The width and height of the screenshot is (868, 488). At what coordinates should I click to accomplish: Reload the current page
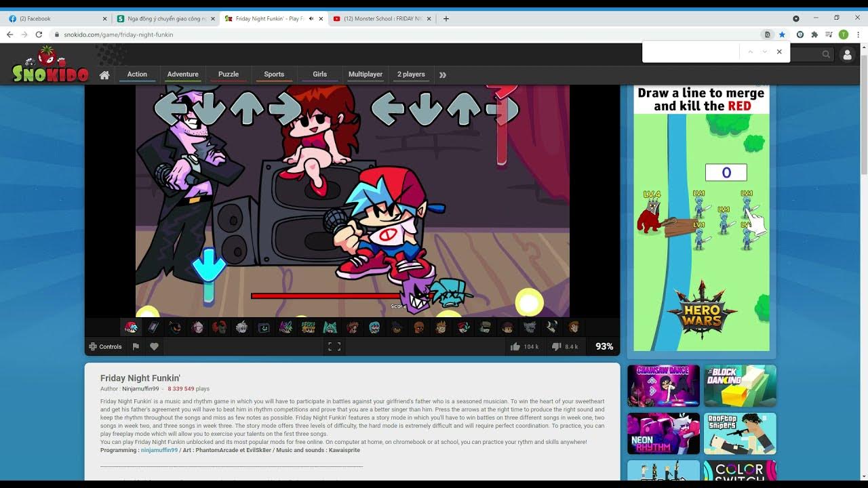[39, 35]
